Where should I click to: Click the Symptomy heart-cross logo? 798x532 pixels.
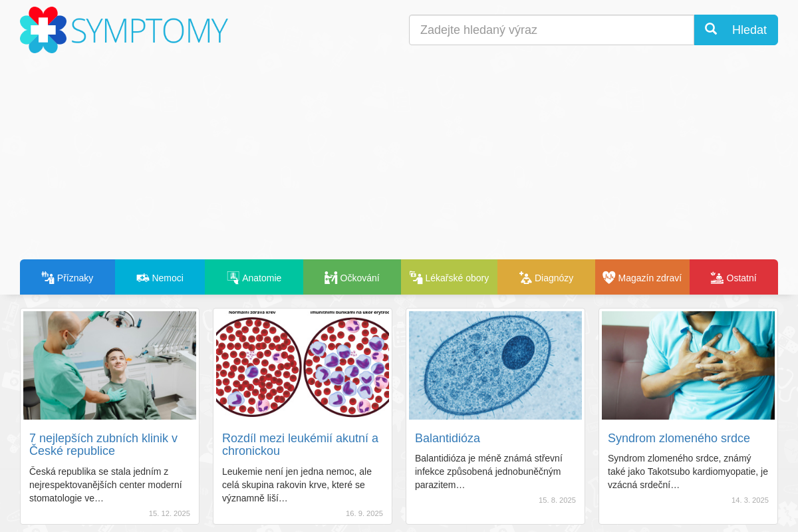coord(43,30)
